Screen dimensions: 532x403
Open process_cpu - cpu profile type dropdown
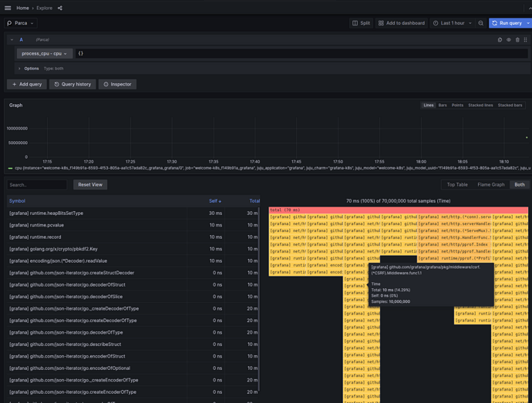(45, 54)
